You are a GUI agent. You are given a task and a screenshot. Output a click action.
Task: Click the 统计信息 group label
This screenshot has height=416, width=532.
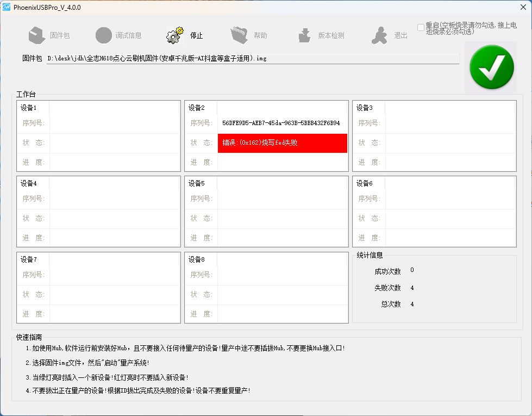tap(370, 255)
